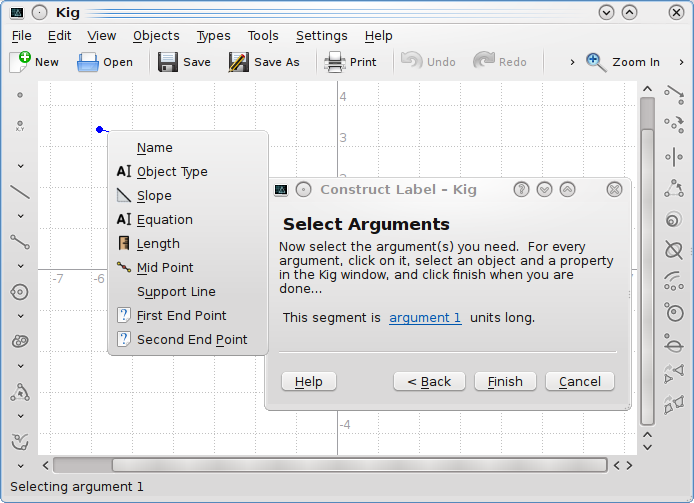The width and height of the screenshot is (694, 503).
Task: Select the conic tool in left toolbar
Action: point(20,341)
